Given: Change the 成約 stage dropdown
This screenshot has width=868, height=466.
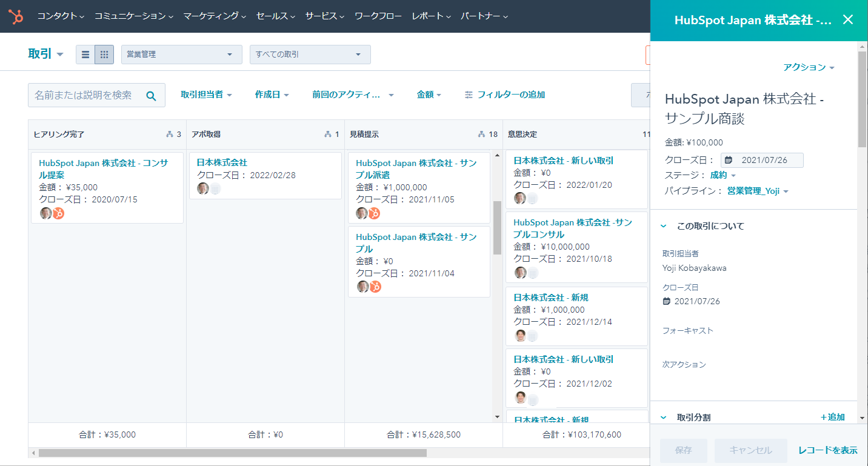Looking at the screenshot, I should coord(723,175).
